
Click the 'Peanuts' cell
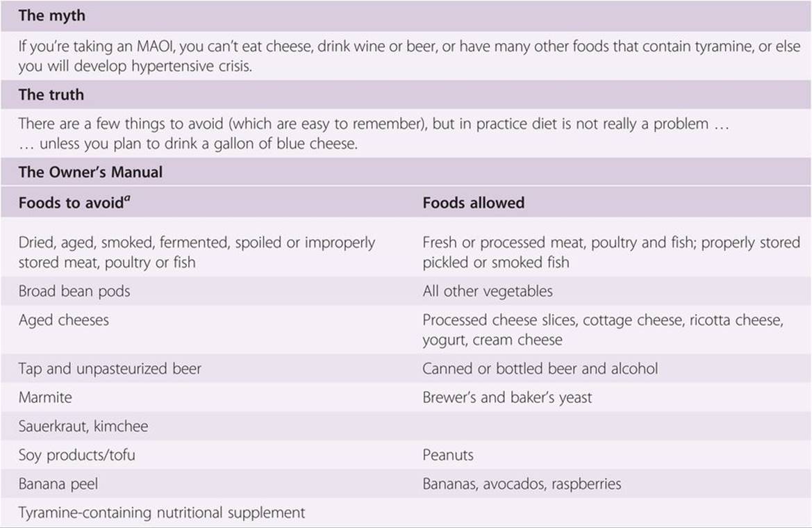[448, 455]
